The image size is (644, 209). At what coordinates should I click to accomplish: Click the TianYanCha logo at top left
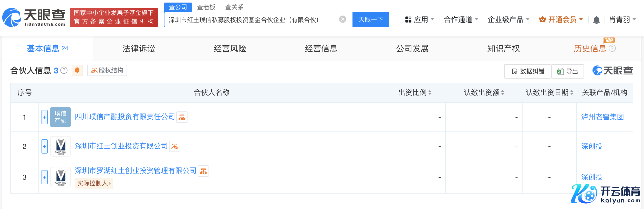pyautogui.click(x=34, y=17)
